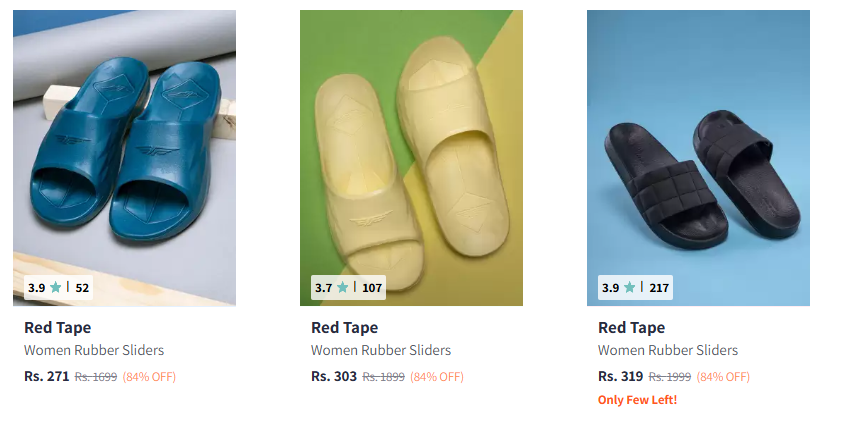Open Red Tape brand link for Rs. 271 product
Image resolution: width=842 pixels, height=424 pixels.
tap(57, 327)
